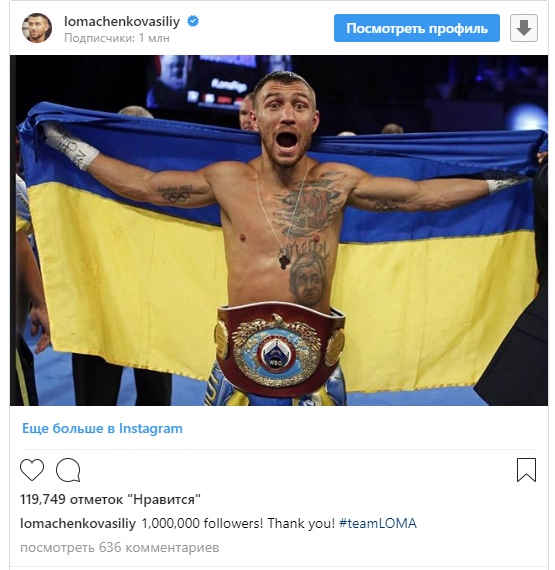The width and height of the screenshot is (555, 570).
Task: Open the lomachenkovasiliy profile avatar
Action: (37, 28)
